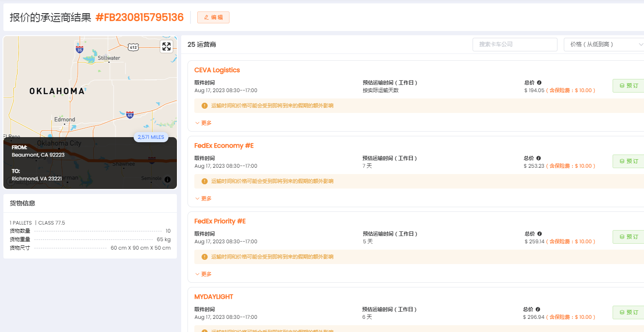Click info icon beside MYDAYLIGHT total price

tap(538, 309)
